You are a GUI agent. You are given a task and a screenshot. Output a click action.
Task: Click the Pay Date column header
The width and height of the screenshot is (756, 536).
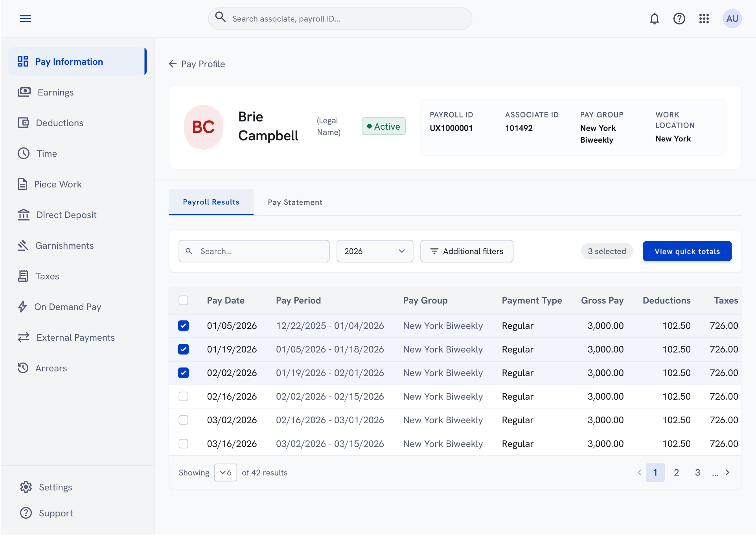[x=226, y=300]
